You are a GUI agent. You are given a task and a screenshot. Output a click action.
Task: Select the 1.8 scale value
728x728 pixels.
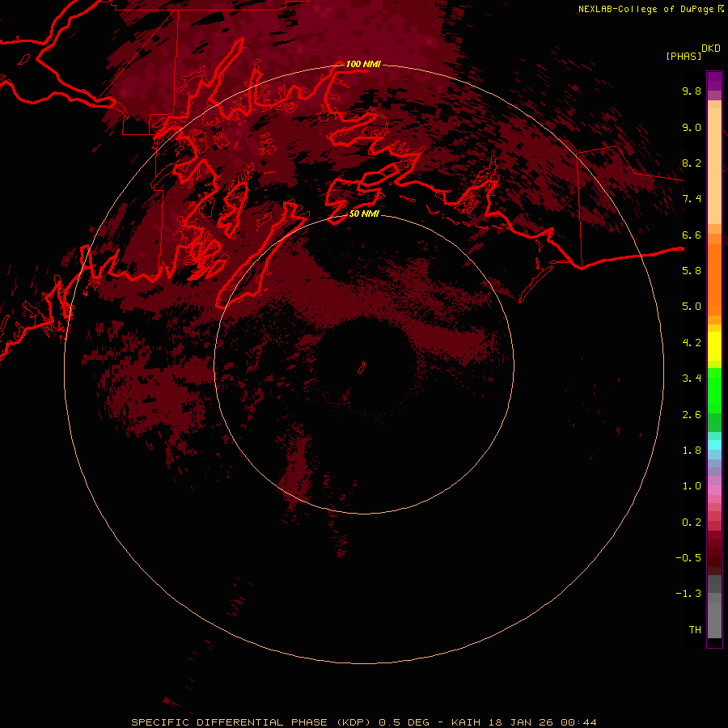click(x=692, y=451)
